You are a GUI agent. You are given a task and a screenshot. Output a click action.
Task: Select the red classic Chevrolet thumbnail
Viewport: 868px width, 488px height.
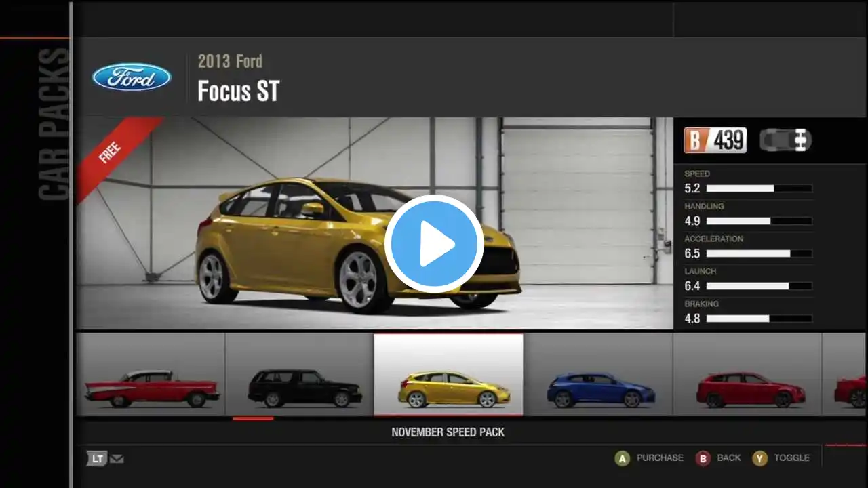[151, 374]
